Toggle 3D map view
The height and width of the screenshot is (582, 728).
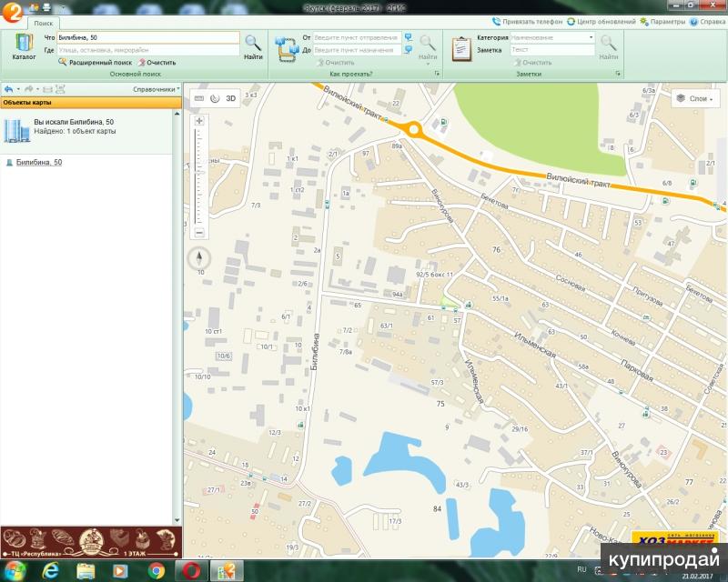pyautogui.click(x=231, y=98)
